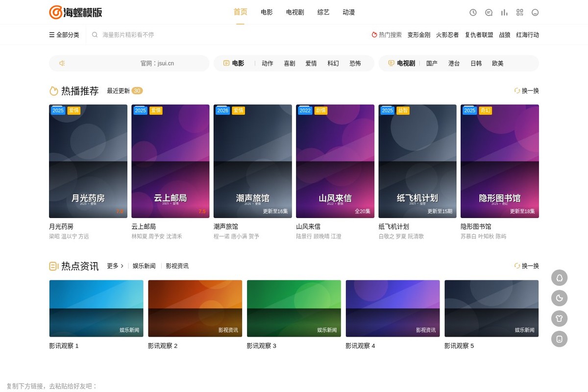Image resolution: width=588 pixels, height=392 pixels.
Task: Click the search magnifier icon
Action: point(95,35)
